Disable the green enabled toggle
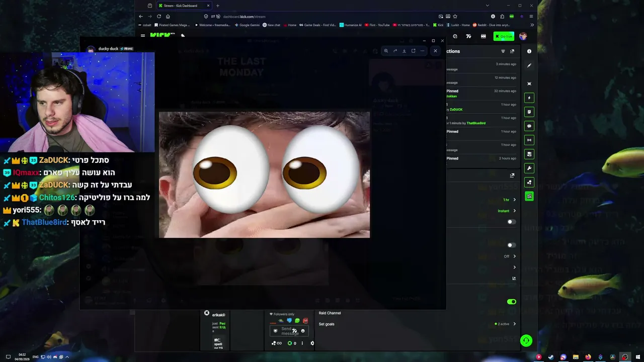This screenshot has width=644, height=362. tap(512, 302)
